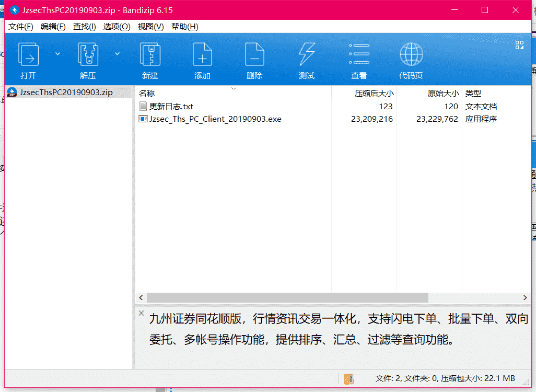This screenshot has height=392, width=536.
Task: Open the 视图(V) menu
Action: (150, 27)
